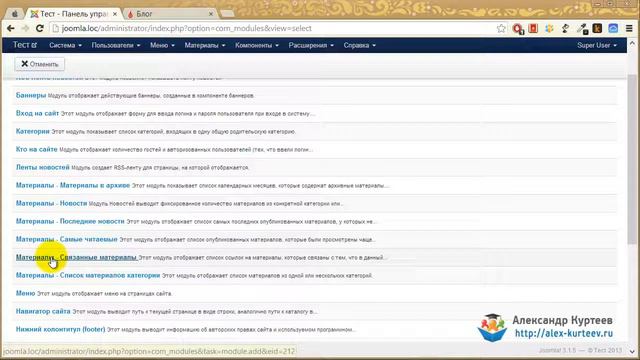Pick Материалы - Новости module
The height and width of the screenshot is (360, 640).
[51, 203]
